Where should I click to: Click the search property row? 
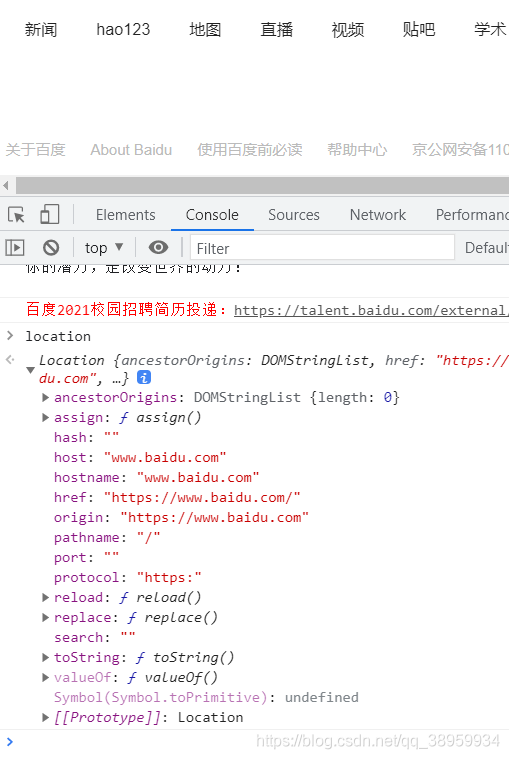click(x=95, y=638)
